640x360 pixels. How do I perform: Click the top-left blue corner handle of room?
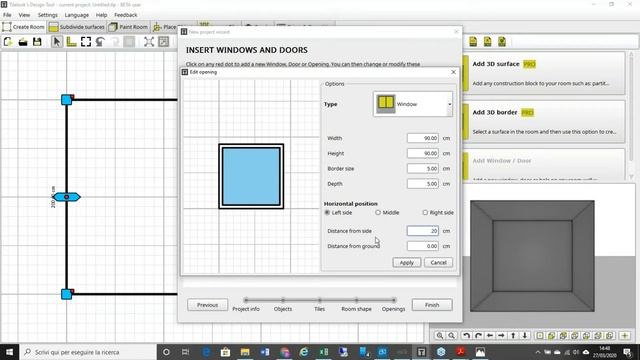67,100
